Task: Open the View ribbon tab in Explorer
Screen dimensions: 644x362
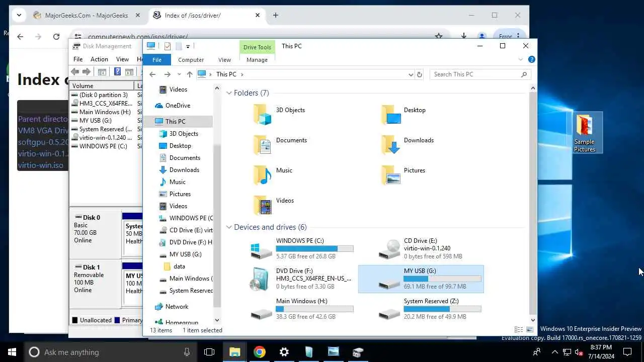Action: (x=225, y=59)
